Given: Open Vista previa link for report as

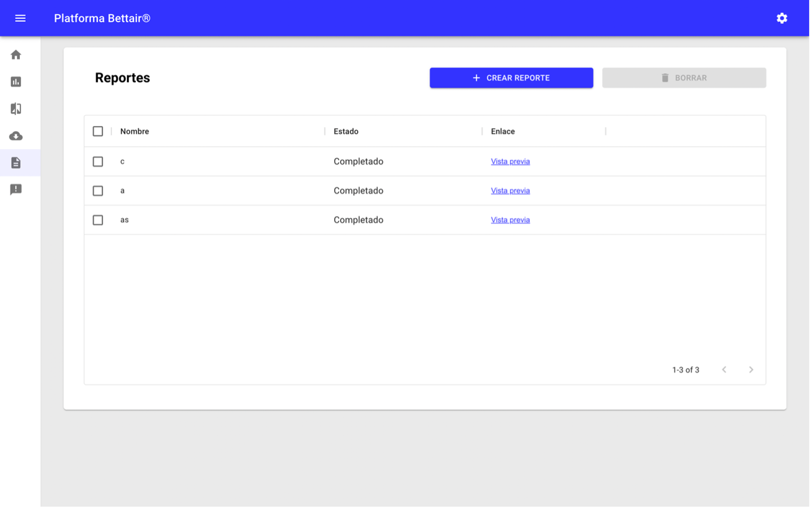Looking at the screenshot, I should (512, 220).
